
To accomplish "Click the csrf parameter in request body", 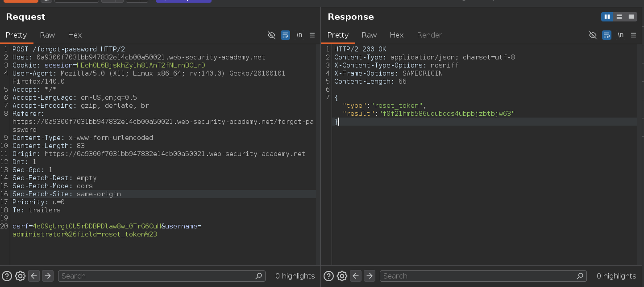I will [x=87, y=226].
